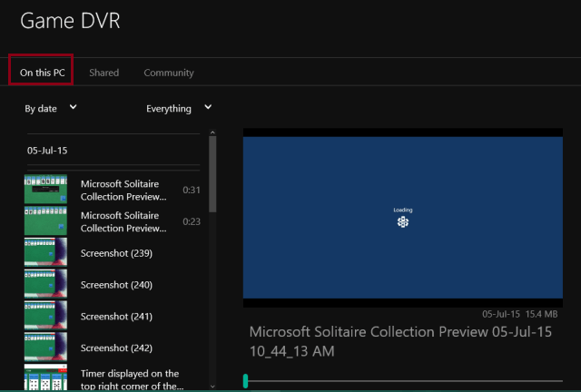Image resolution: width=581 pixels, height=392 pixels.
Task: Open Screenshot (241) thumbnail
Action: (x=45, y=315)
